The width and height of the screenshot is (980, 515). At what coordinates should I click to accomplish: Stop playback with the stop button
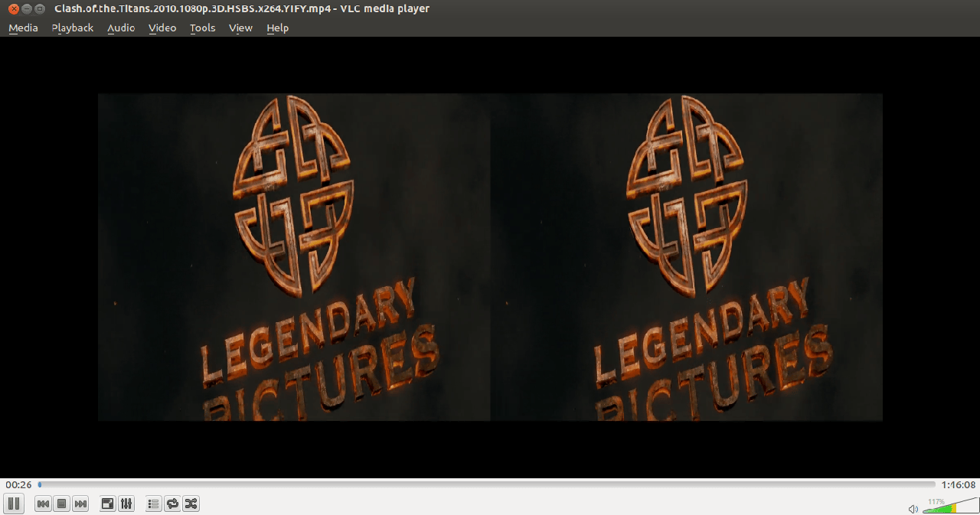62,504
